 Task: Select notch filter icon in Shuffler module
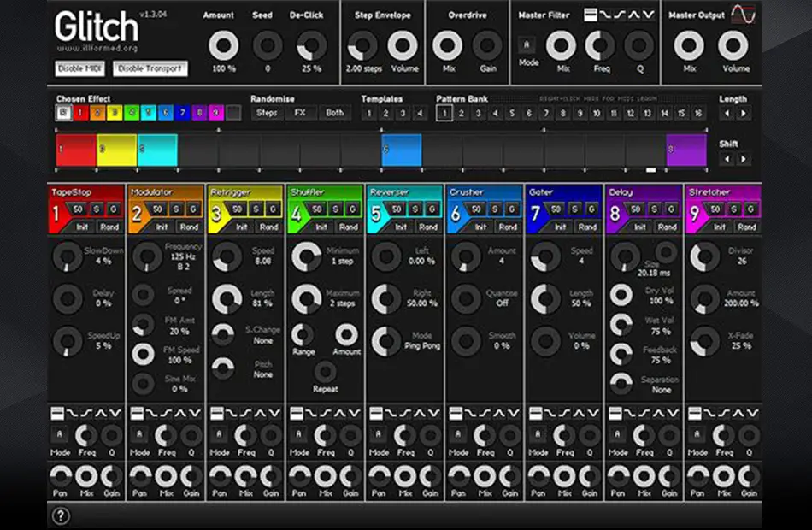[x=354, y=413]
